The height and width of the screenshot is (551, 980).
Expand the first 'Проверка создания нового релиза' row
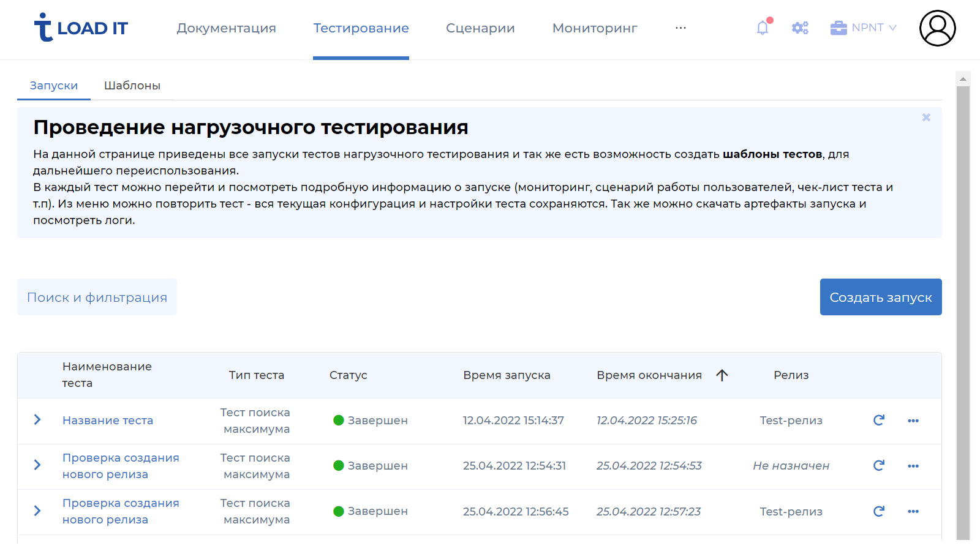point(37,466)
